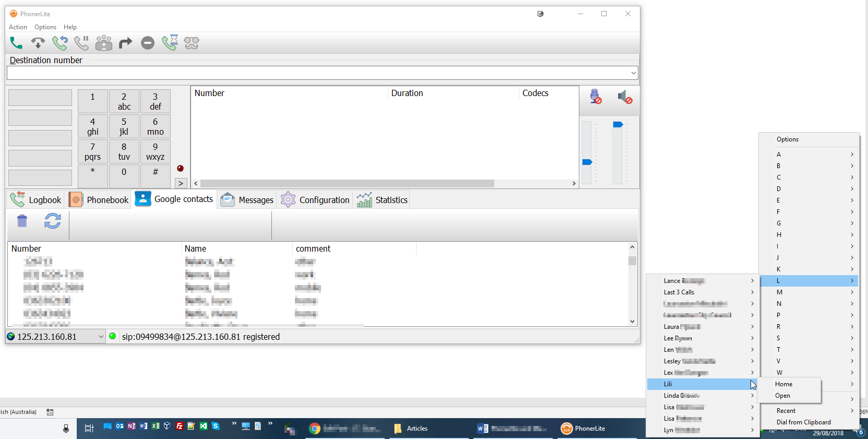Click the green registration status indicator
Image resolution: width=868 pixels, height=439 pixels.
coord(112,336)
